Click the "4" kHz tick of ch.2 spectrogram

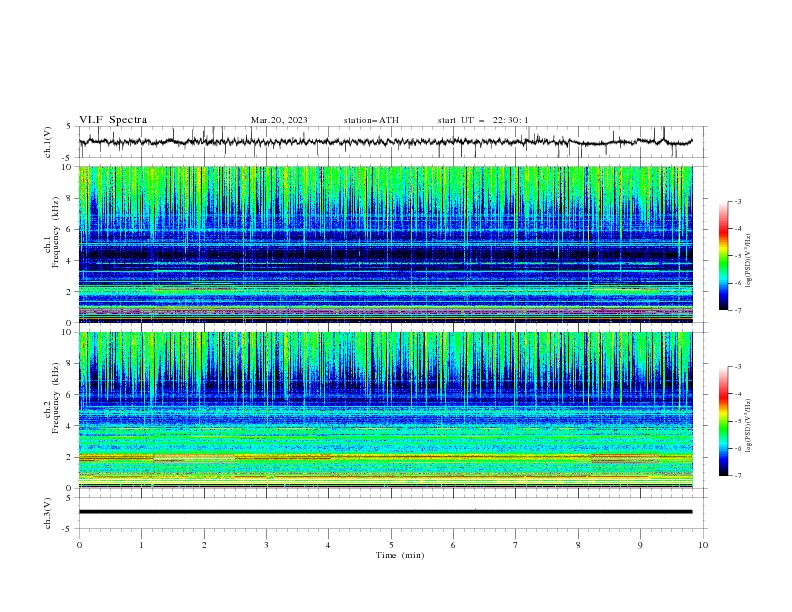71,426
